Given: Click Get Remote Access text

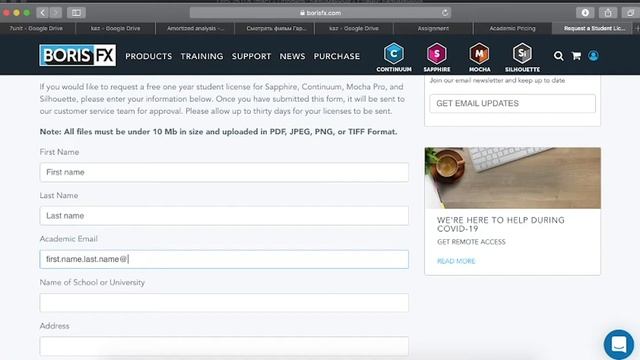Looking at the screenshot, I should pyautogui.click(x=471, y=242).
